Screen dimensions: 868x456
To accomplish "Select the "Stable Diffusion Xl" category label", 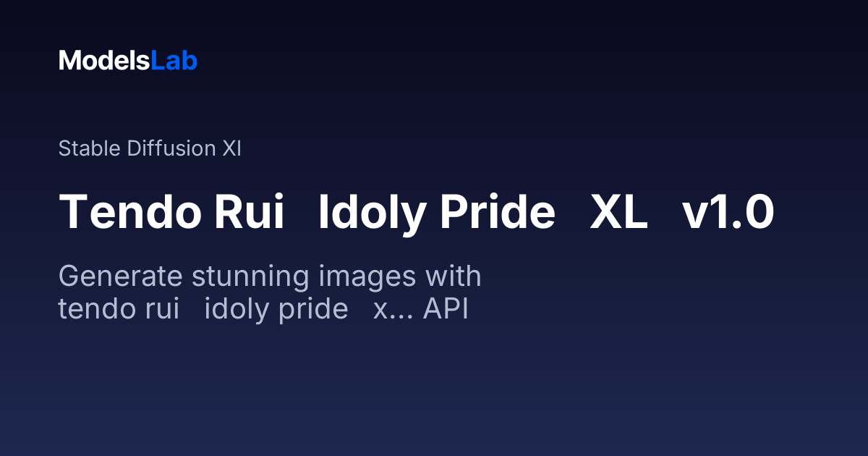I will pos(150,148).
